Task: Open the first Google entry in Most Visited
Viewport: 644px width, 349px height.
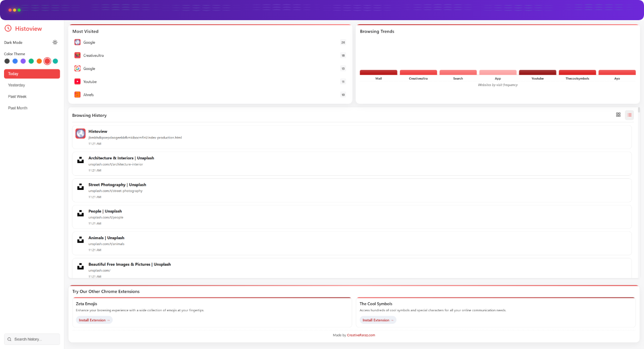Action: (210, 42)
